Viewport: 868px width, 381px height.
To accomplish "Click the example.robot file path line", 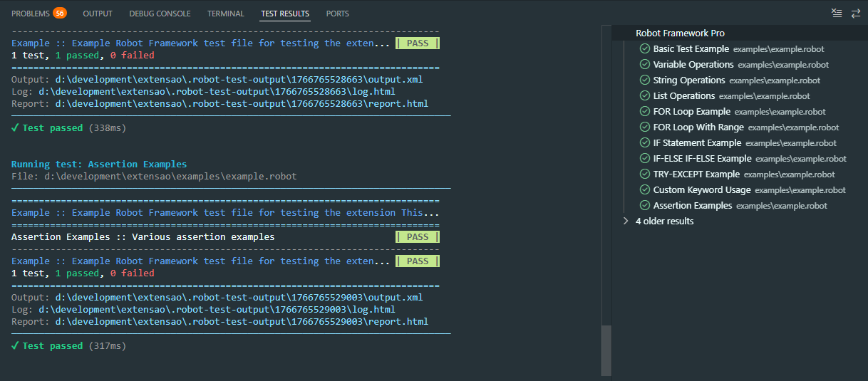I will [154, 176].
